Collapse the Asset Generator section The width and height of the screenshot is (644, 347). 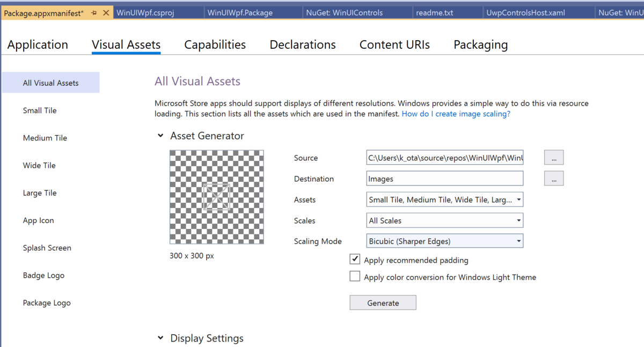(x=160, y=136)
